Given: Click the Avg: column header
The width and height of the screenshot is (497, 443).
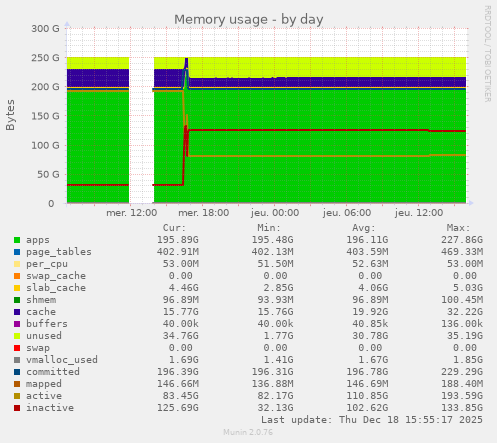Looking at the screenshot, I should click(364, 228).
